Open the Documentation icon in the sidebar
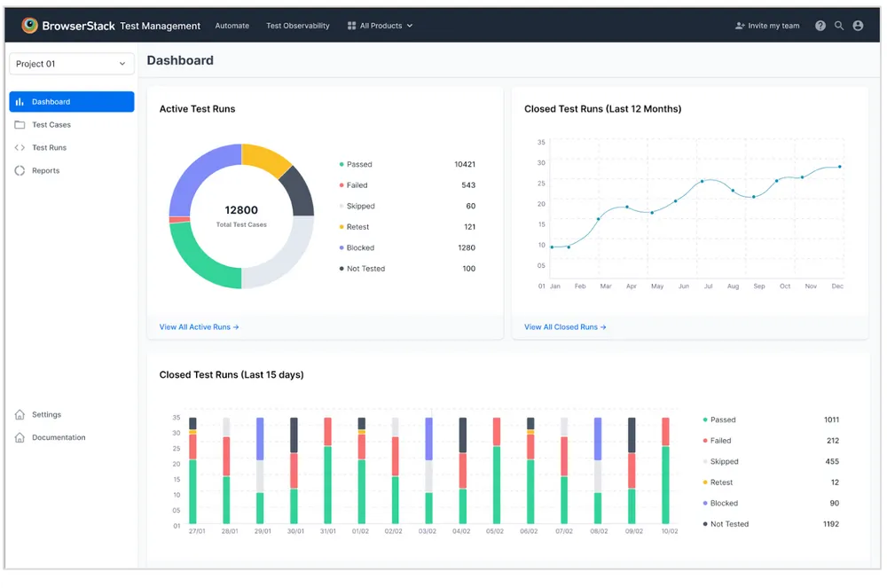Screen dimensions: 887x588 [x=20, y=437]
